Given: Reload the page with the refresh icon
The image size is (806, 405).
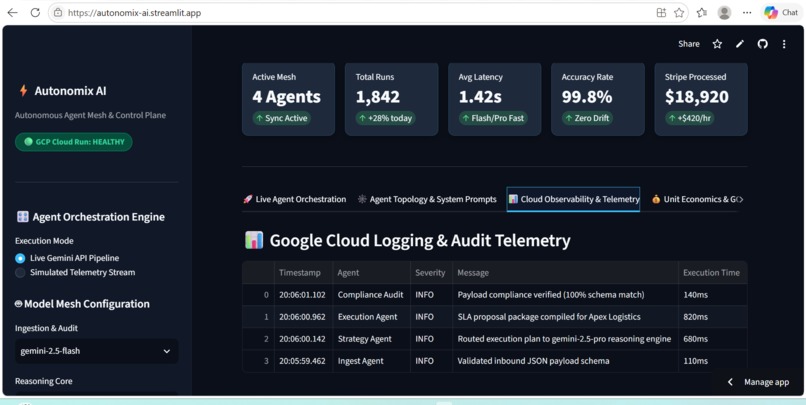Looking at the screenshot, I should coord(35,13).
